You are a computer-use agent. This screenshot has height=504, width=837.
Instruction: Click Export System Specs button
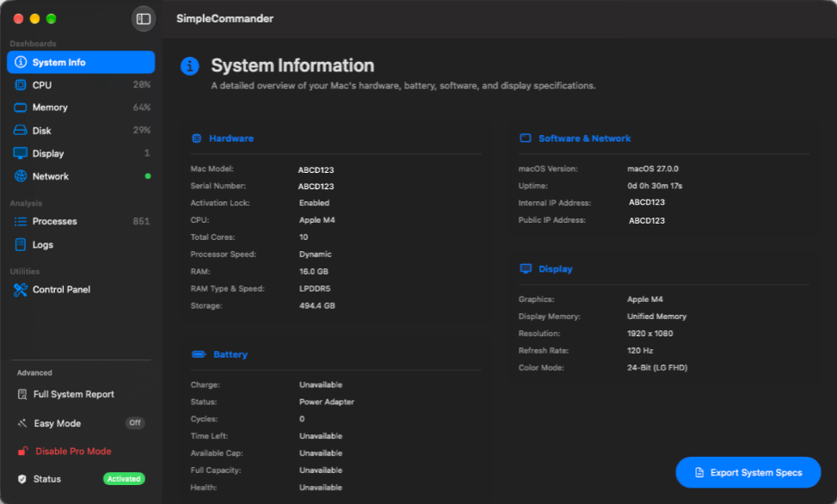pyautogui.click(x=748, y=472)
